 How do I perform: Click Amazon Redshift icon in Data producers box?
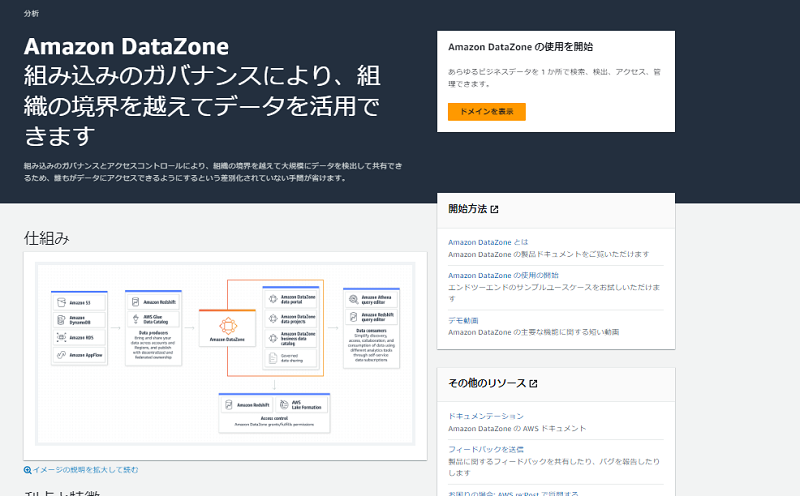pos(135,302)
